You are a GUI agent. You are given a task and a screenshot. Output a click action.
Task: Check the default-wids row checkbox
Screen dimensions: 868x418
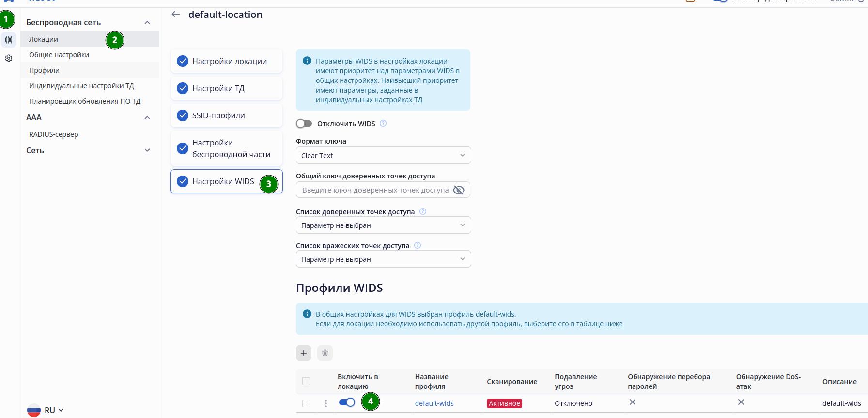(x=306, y=403)
